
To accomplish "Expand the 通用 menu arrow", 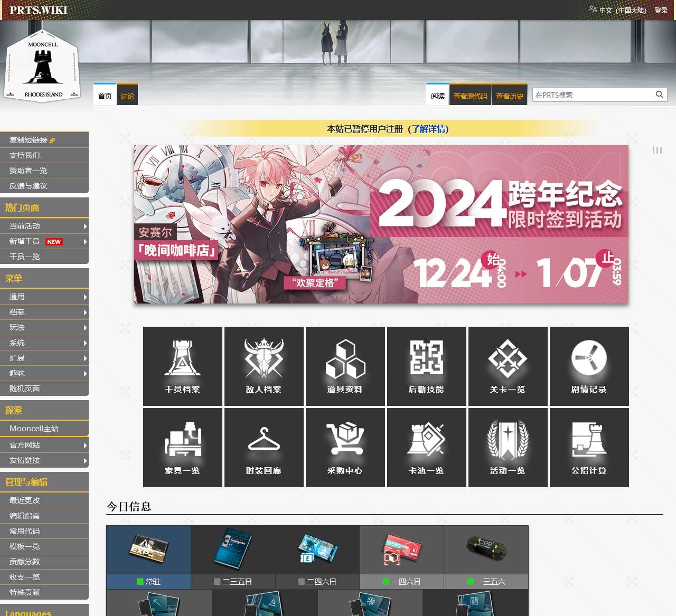I will (85, 297).
